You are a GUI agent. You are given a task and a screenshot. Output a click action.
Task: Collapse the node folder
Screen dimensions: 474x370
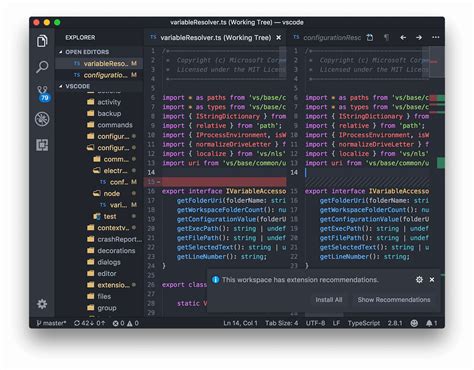coord(106,193)
